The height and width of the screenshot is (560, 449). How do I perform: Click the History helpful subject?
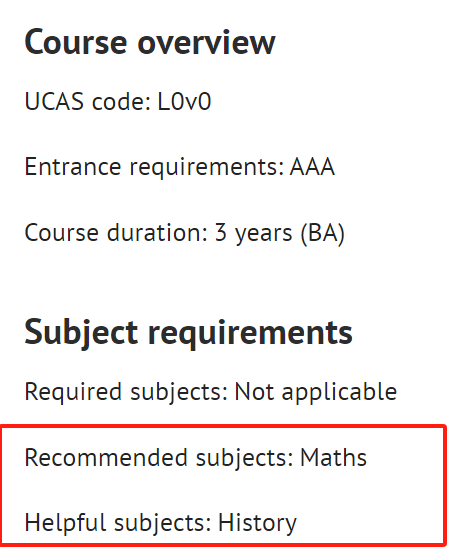257,524
